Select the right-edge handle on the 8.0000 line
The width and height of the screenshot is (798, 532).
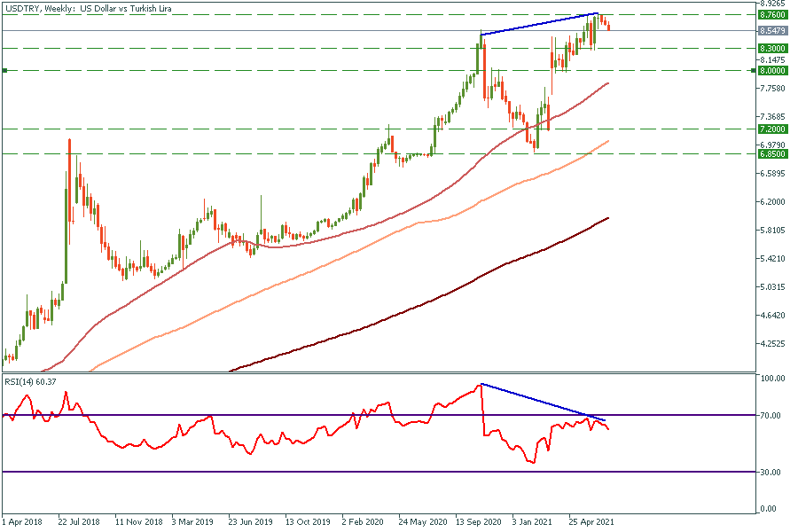(754, 70)
